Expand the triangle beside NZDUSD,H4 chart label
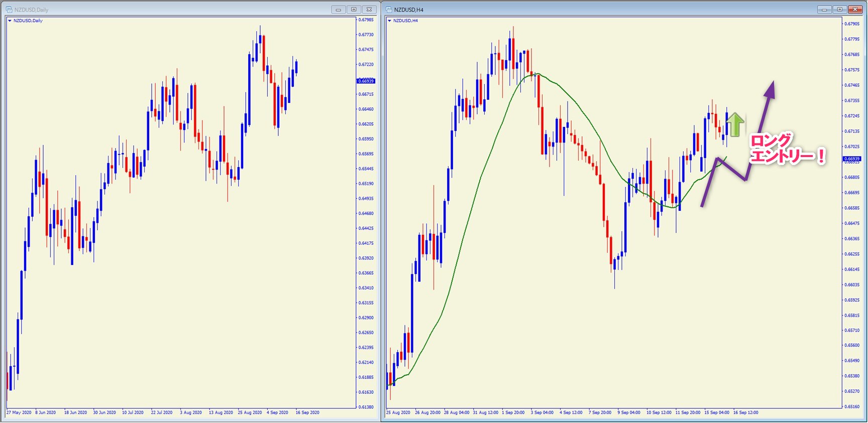 point(389,21)
